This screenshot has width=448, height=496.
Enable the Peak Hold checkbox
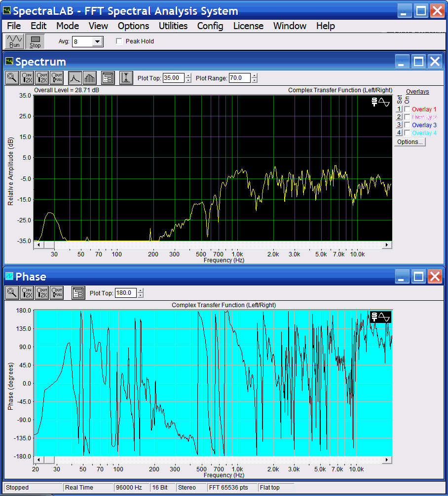(x=119, y=41)
